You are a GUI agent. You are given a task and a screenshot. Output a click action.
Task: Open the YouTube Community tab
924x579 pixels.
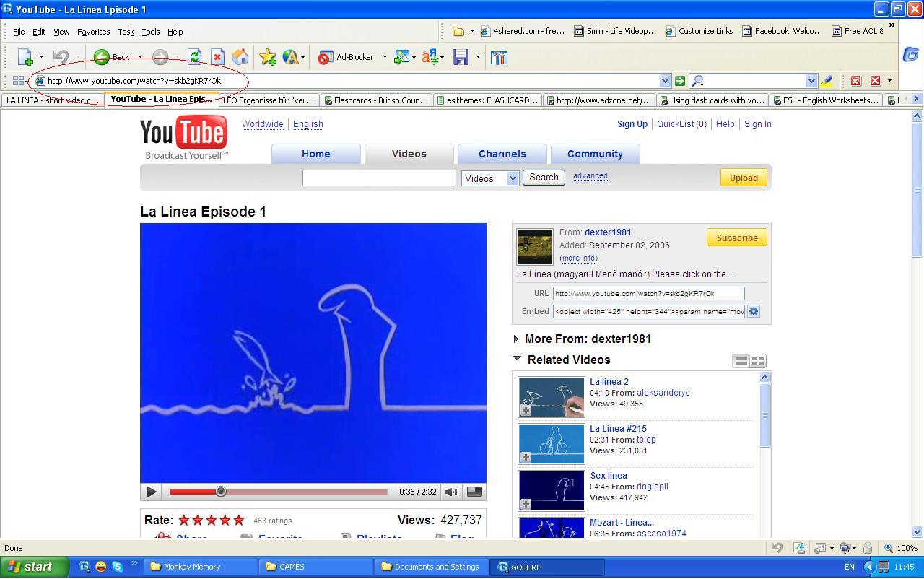(595, 154)
